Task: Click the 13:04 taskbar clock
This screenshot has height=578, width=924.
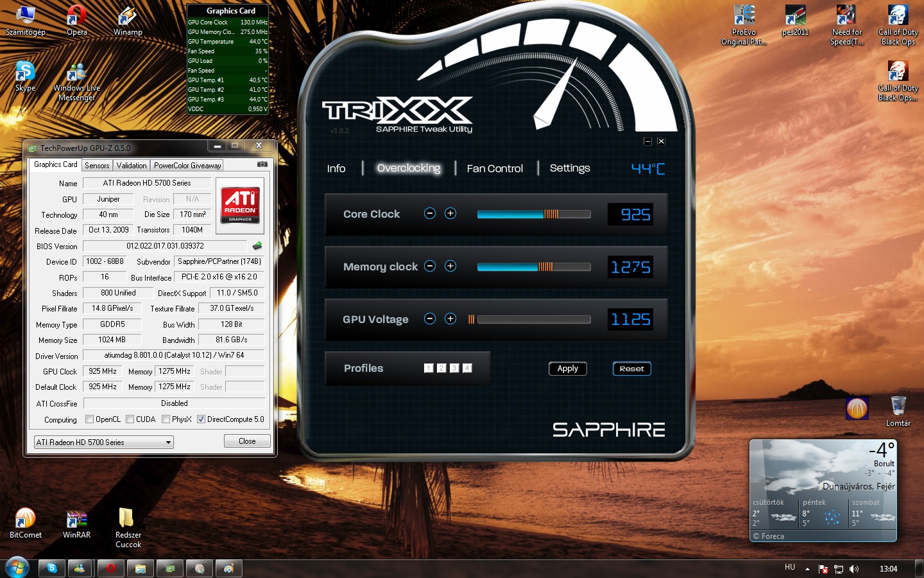Action: point(889,569)
